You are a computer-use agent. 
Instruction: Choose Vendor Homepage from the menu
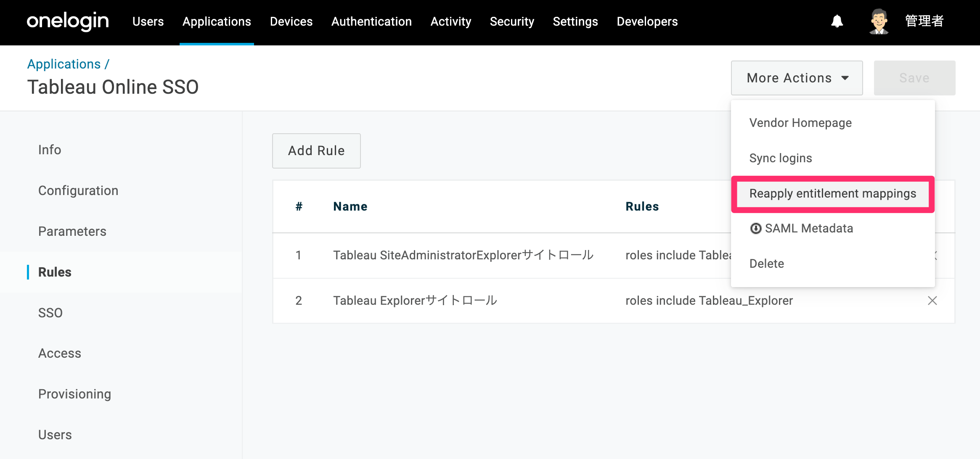[800, 123]
